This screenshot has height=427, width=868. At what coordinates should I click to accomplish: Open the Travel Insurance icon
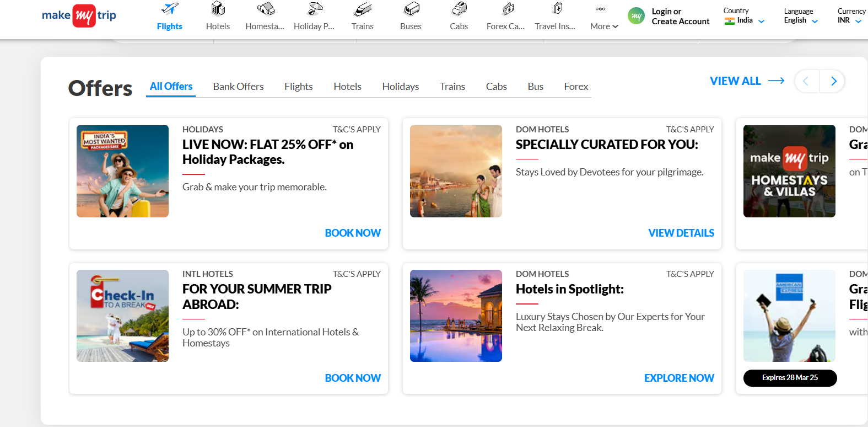[557, 9]
